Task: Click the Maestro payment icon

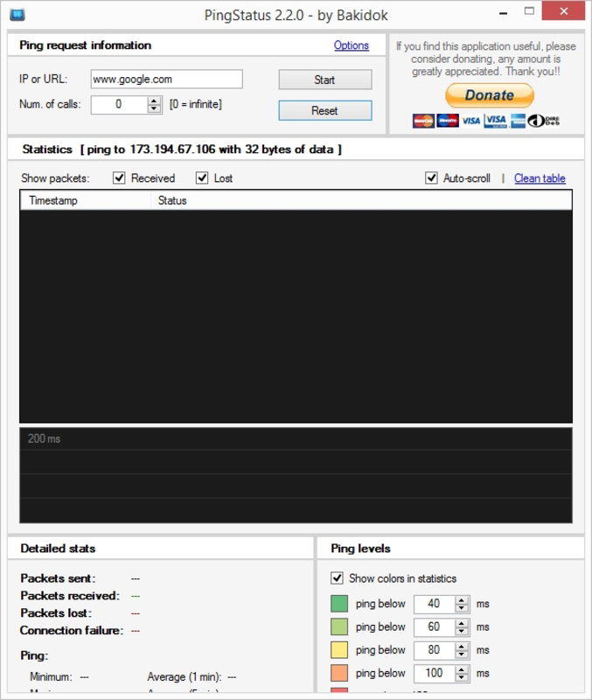Action: [448, 121]
